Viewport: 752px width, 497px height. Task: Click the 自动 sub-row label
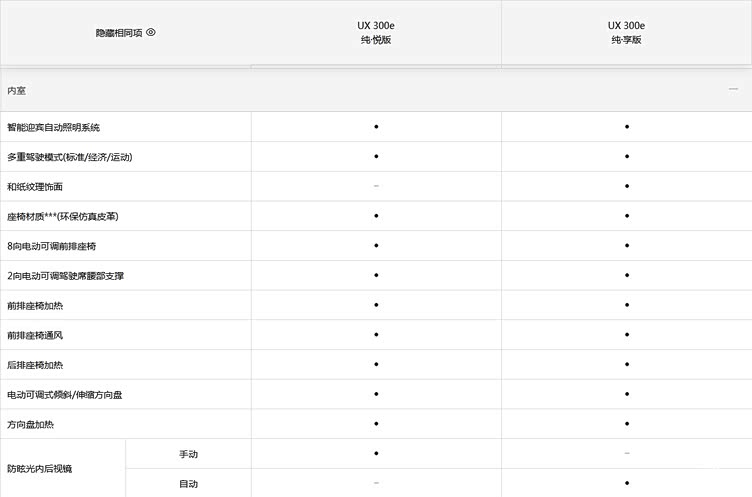(x=188, y=484)
